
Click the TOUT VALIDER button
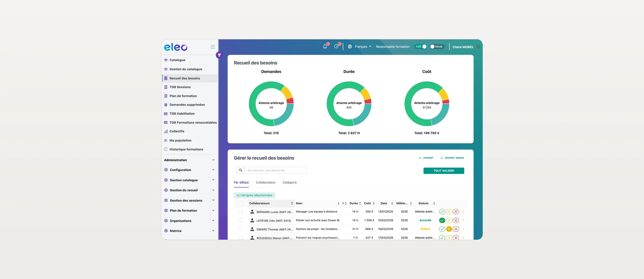(x=444, y=171)
